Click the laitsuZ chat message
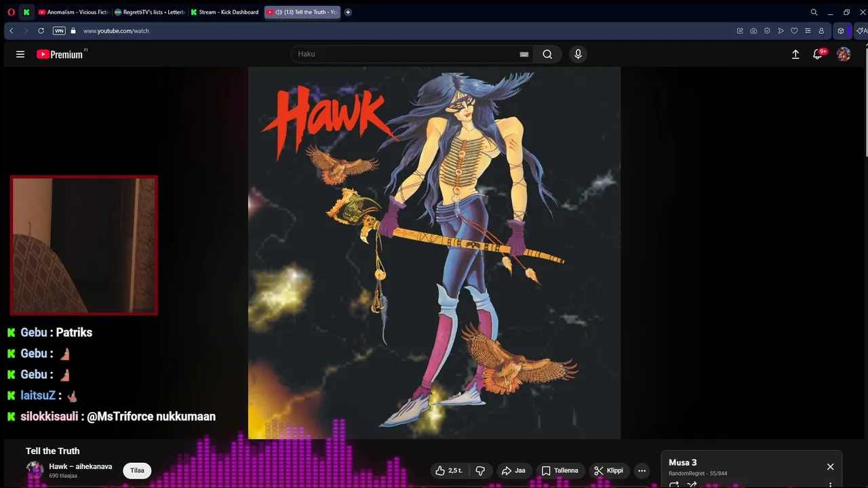Screen dimensions: 868x488 click(43, 395)
